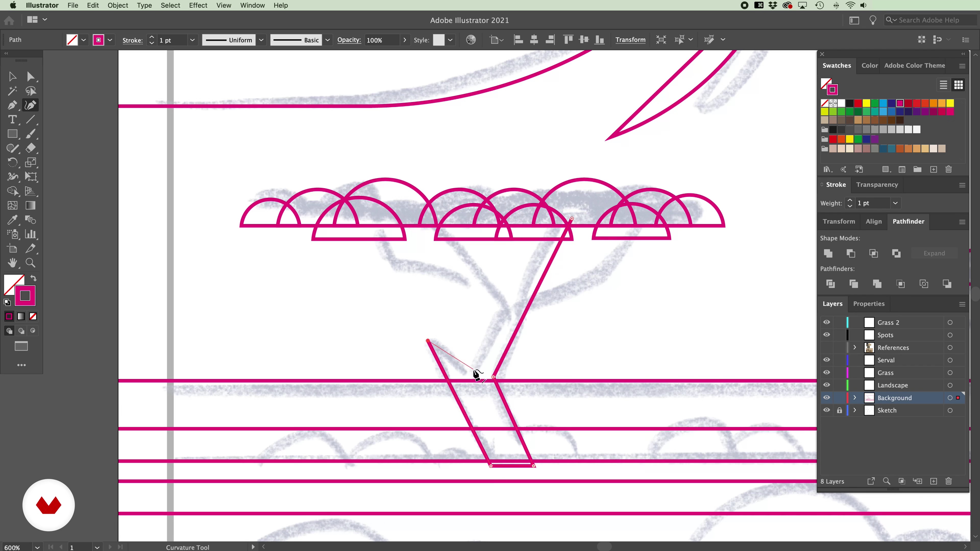The image size is (980, 551).
Task: Select the Shape Builder tool
Action: click(x=12, y=191)
